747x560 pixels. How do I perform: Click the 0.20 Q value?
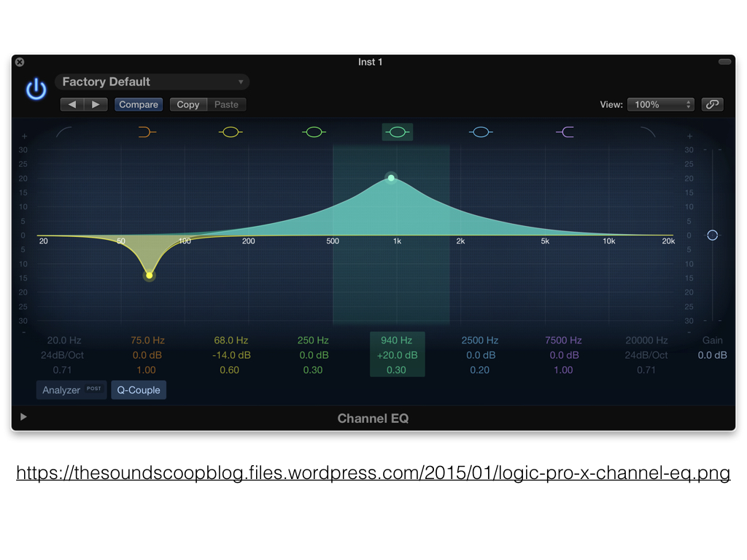[480, 370]
